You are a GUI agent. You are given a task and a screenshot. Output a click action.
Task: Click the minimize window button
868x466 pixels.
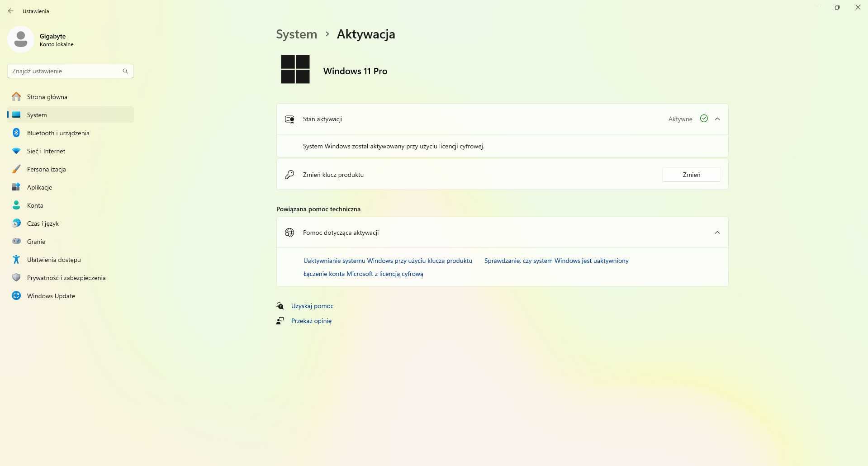pyautogui.click(x=816, y=7)
